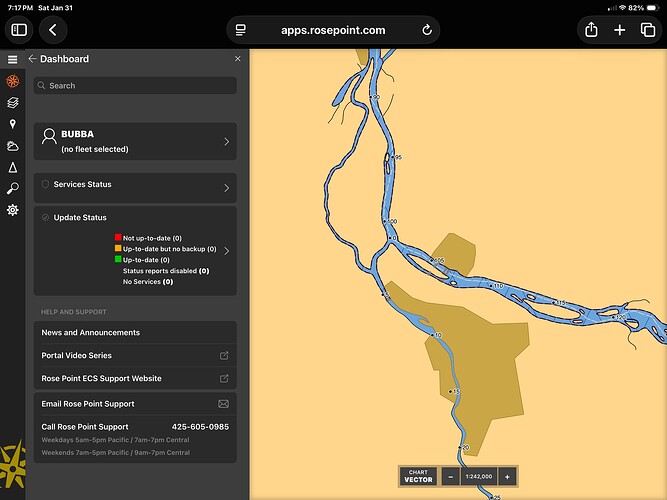Click the back arrow beside Dashboard

32,59
